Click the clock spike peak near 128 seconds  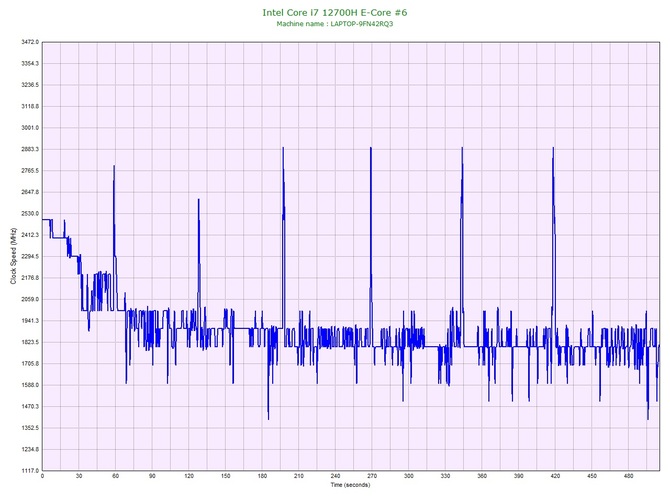(x=199, y=199)
